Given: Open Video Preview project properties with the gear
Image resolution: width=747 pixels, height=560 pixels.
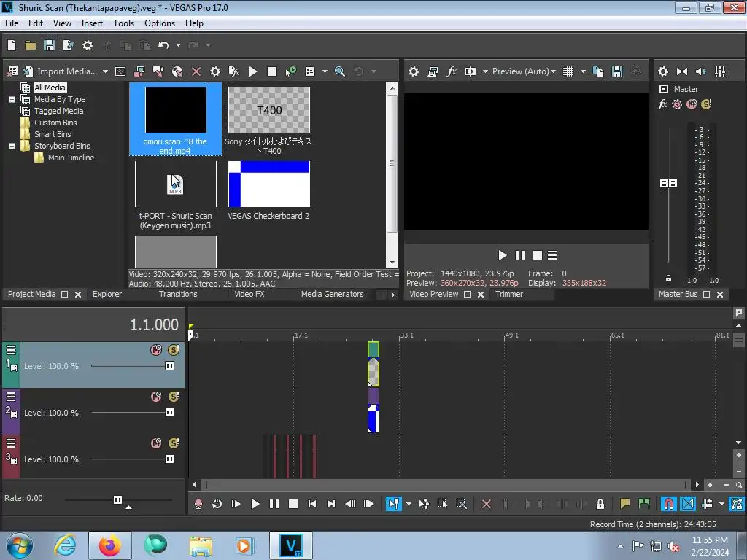Looking at the screenshot, I should 414,71.
